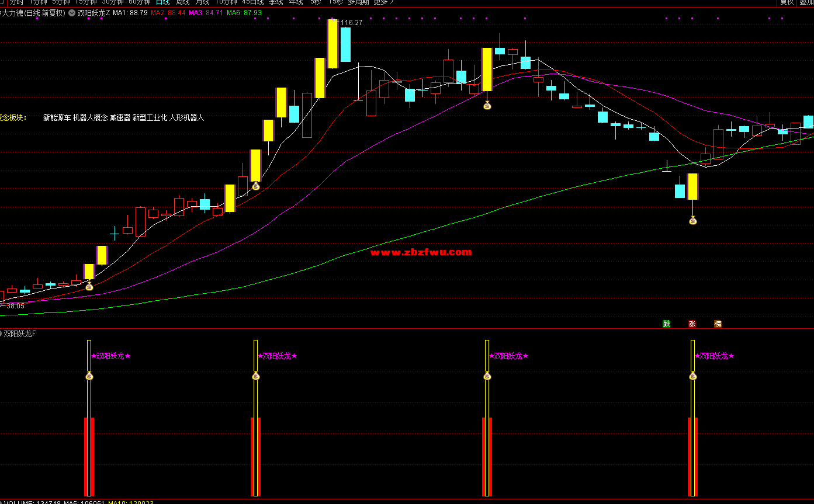This screenshot has width=814, height=504.
Task: Click the red MA2: 88.44 value
Action: [168, 12]
